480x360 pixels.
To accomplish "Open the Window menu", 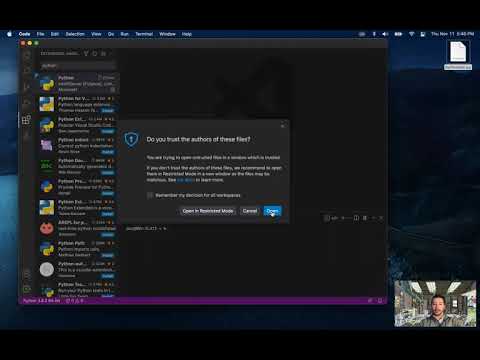I will tap(167, 34).
